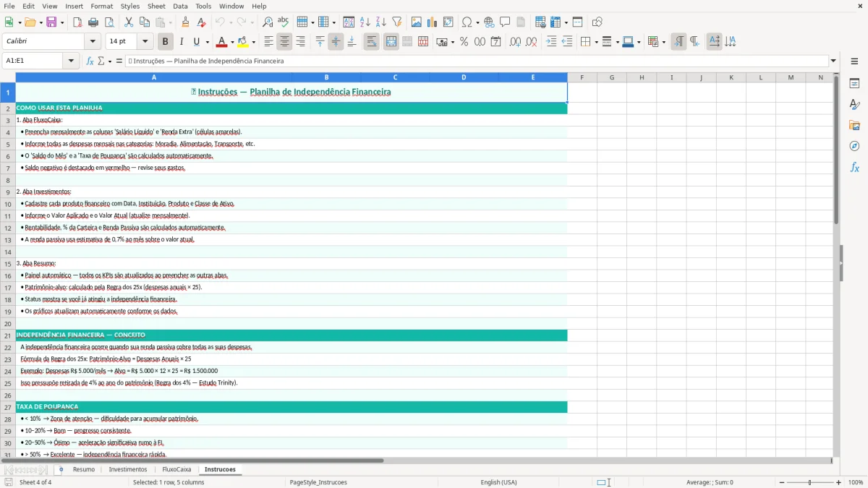
Task: Click Add Decimal Place icon
Action: [x=515, y=42]
